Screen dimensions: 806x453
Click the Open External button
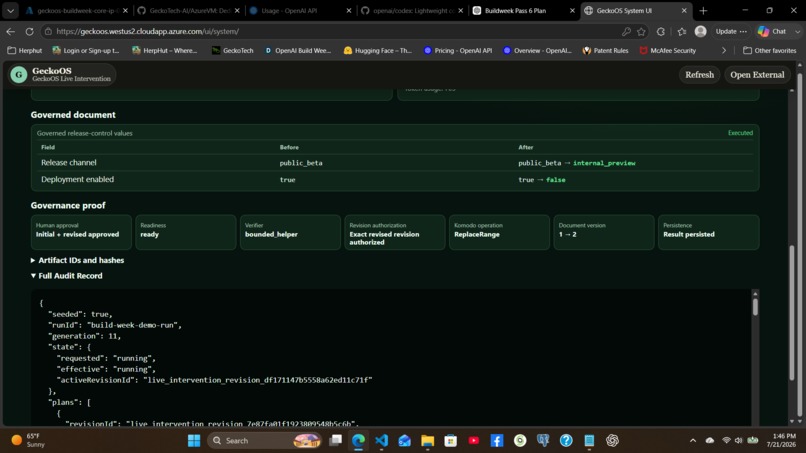coord(757,75)
